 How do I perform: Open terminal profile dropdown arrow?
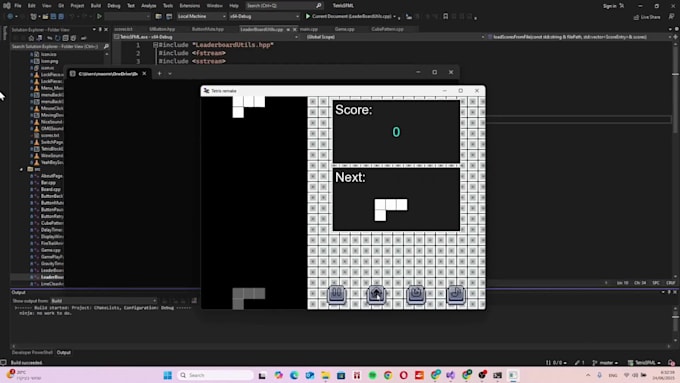click(170, 73)
